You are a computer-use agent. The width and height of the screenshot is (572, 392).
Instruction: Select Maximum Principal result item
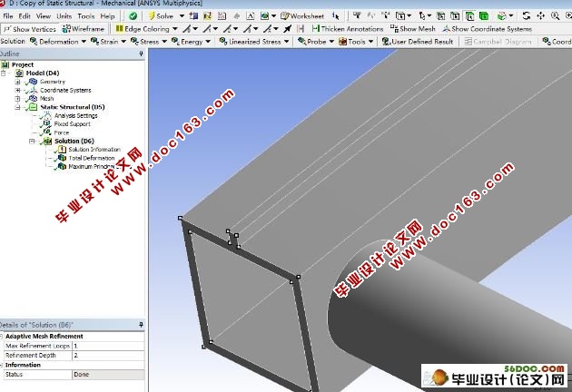(93, 167)
